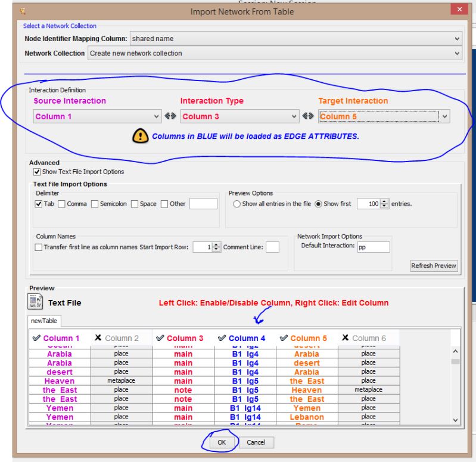Click the Column 4 header label
476x462 pixels.
[x=247, y=338]
